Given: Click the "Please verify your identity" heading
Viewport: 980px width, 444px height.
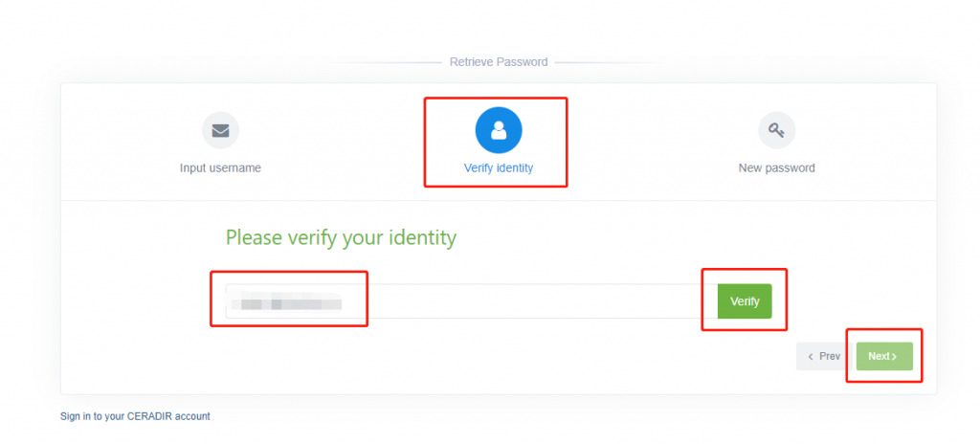Looking at the screenshot, I should click(x=341, y=237).
